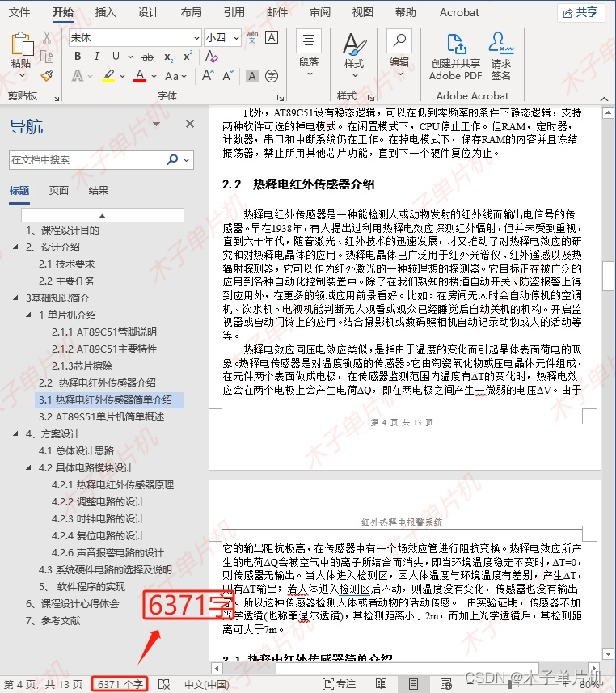Screen dimensions: 616x693
Task: Collapse the '3基础知识简介' heading
Action: point(15,298)
